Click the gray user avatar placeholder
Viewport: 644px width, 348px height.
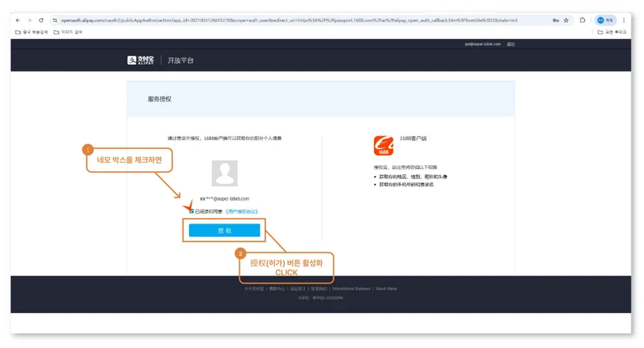tap(224, 173)
